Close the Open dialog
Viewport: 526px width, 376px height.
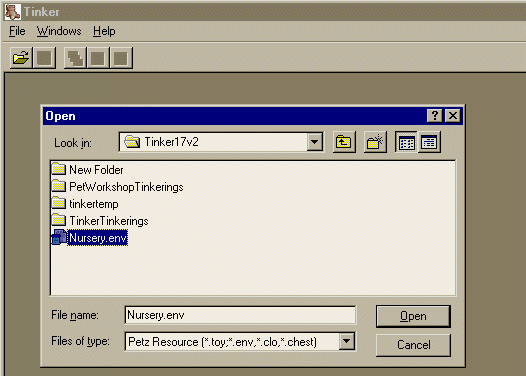click(453, 116)
